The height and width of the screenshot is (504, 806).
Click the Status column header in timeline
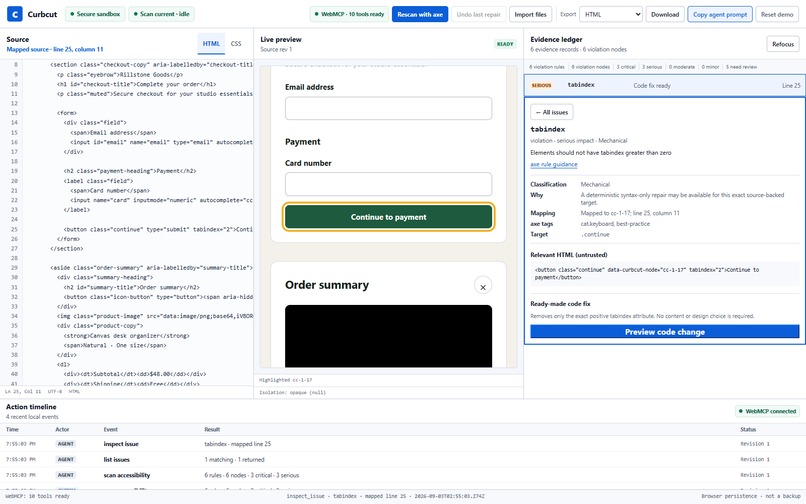point(748,429)
